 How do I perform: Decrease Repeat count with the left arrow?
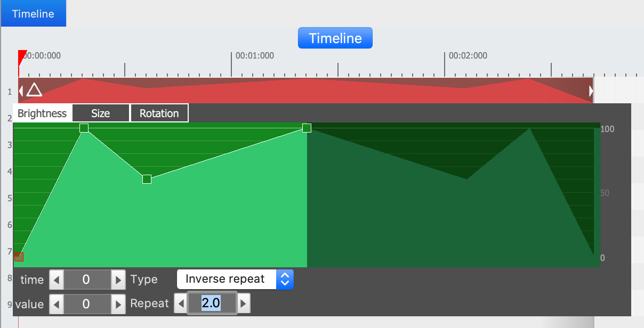point(181,304)
